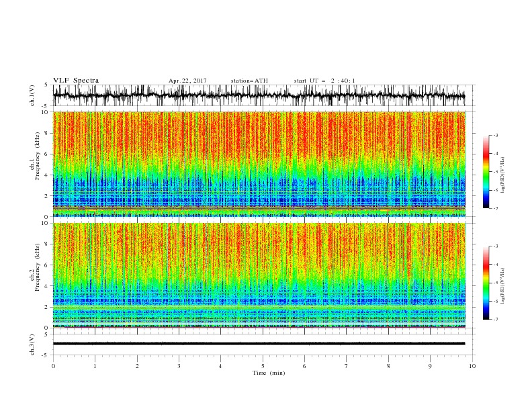
Task: Click the '8' kHz tick of ch.1 frequency axis
Action: coord(47,133)
